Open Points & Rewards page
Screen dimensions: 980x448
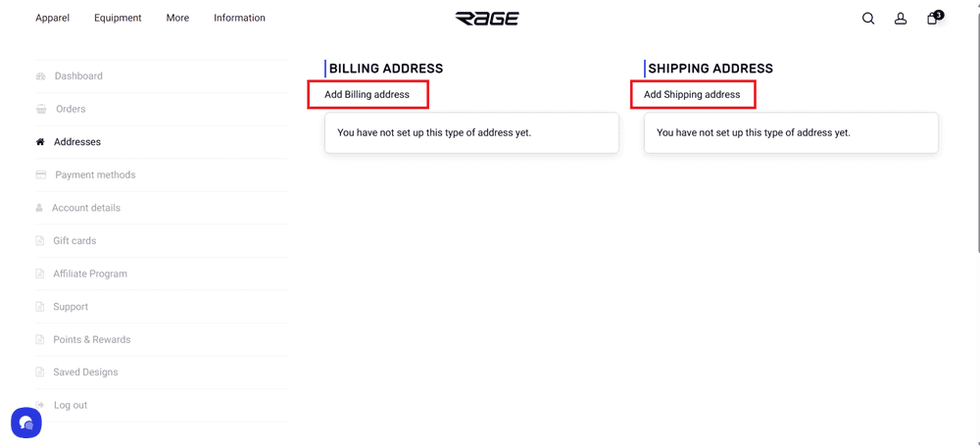[91, 339]
